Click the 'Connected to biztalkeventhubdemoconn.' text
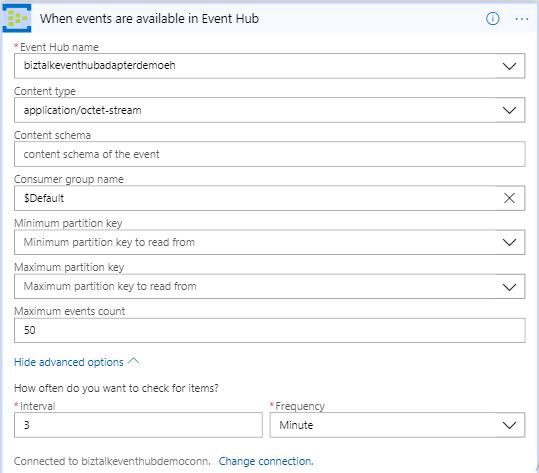This screenshot has width=539, height=473. [x=112, y=461]
